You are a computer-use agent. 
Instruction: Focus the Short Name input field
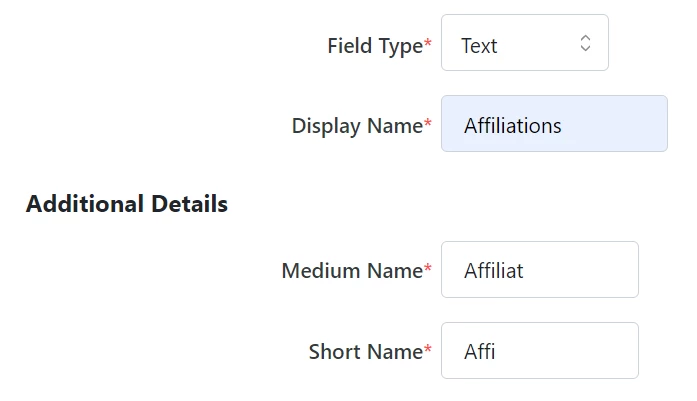point(539,351)
